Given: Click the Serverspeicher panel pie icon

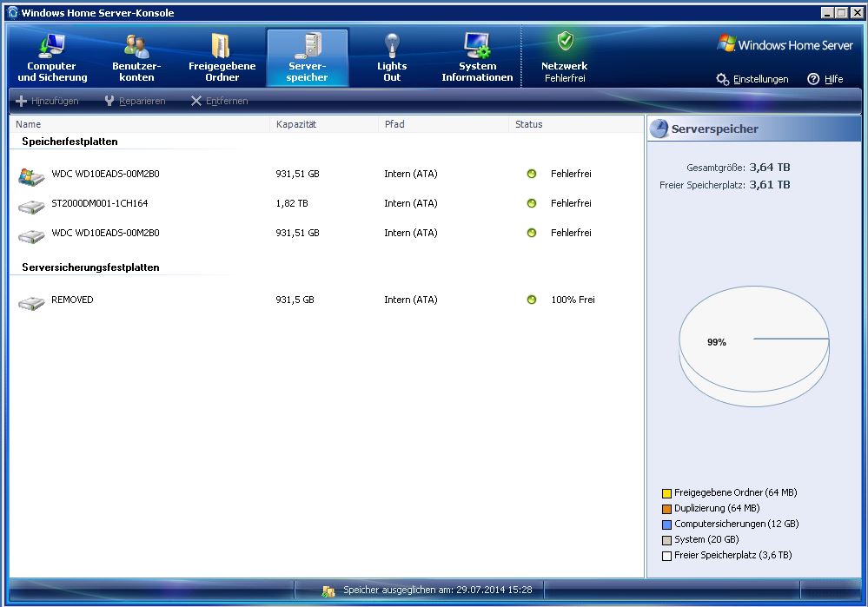Looking at the screenshot, I should point(659,129).
